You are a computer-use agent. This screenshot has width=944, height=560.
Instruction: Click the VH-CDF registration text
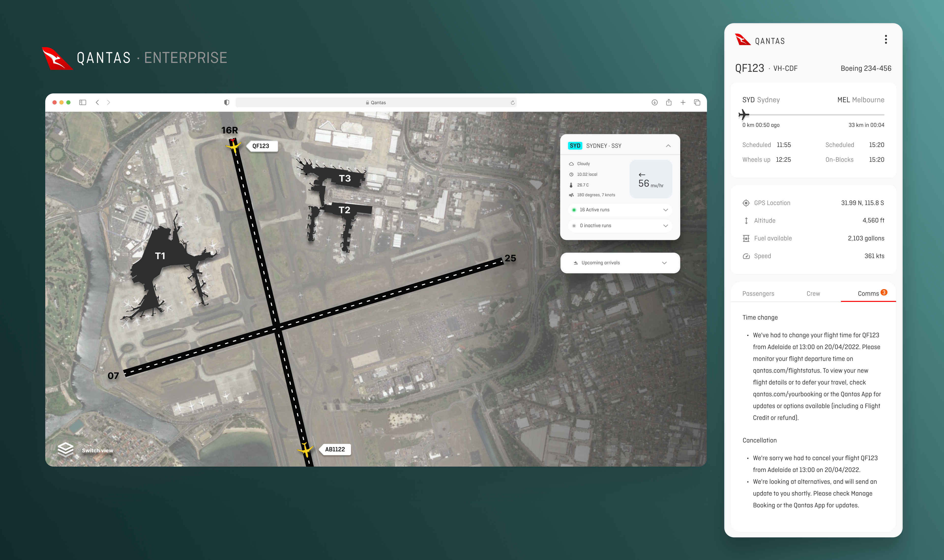point(785,68)
